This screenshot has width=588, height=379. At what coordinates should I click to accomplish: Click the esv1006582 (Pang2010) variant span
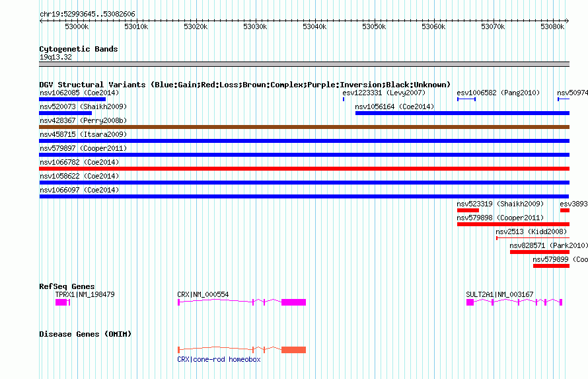tap(466, 99)
